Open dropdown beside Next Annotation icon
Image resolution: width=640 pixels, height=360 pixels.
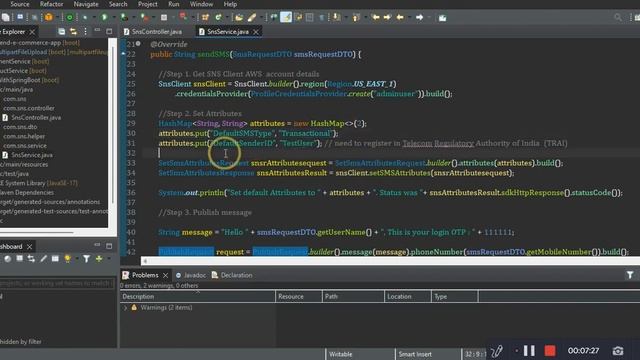point(345,18)
